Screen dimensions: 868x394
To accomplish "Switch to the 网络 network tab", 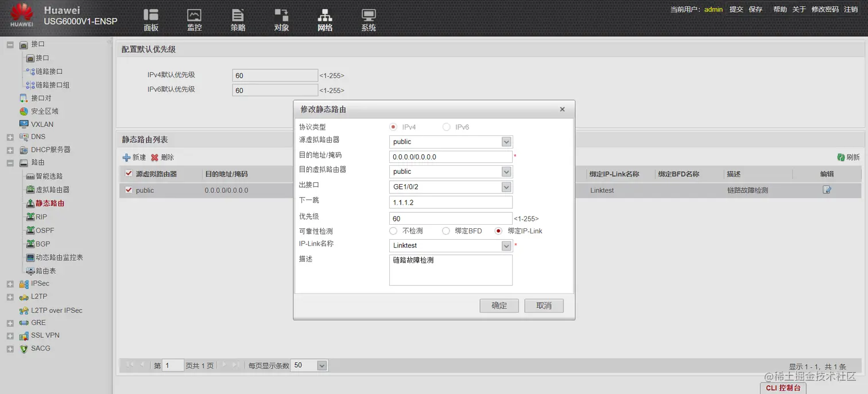I will coord(325,20).
